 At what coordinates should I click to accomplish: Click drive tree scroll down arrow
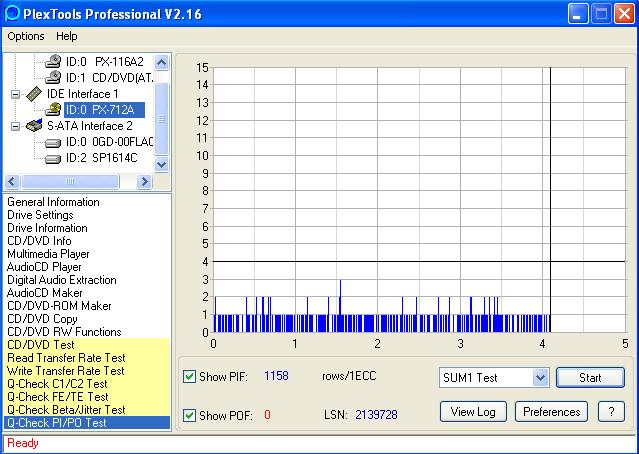(x=161, y=164)
